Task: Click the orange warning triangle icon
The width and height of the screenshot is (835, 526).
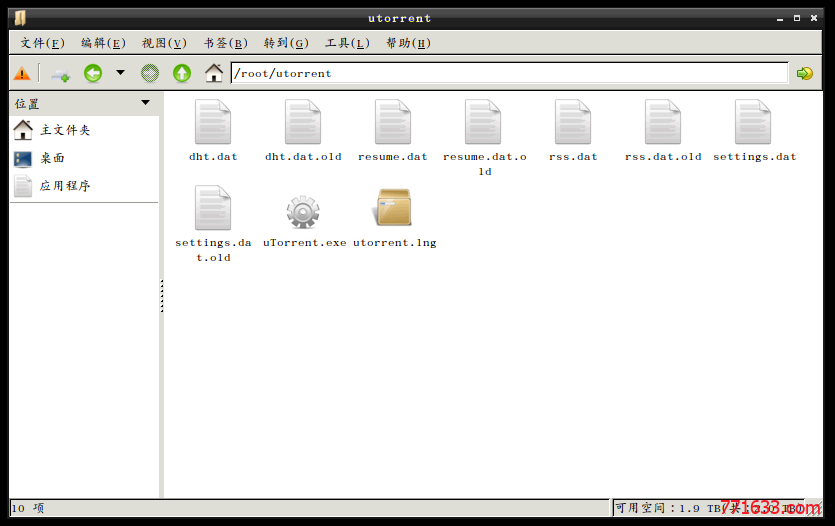Action: tap(22, 73)
